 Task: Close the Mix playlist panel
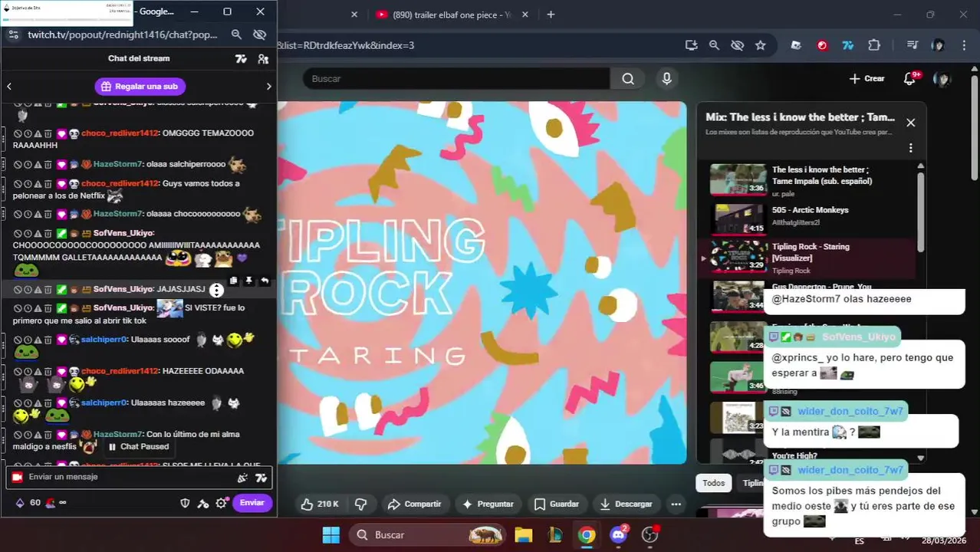(x=910, y=123)
